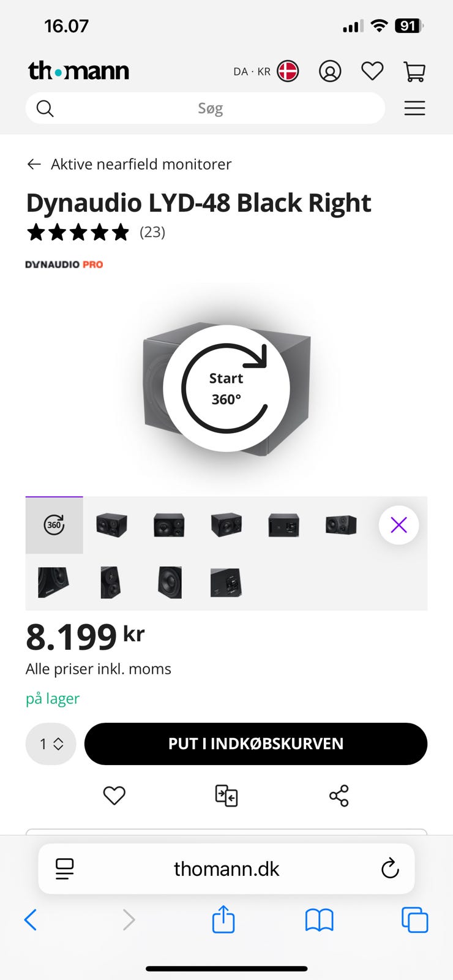Change language and currency DA · KR

[265, 72]
